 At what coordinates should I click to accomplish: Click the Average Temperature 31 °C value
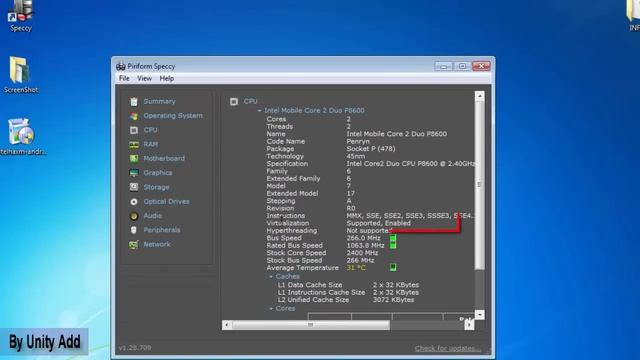[356, 268]
